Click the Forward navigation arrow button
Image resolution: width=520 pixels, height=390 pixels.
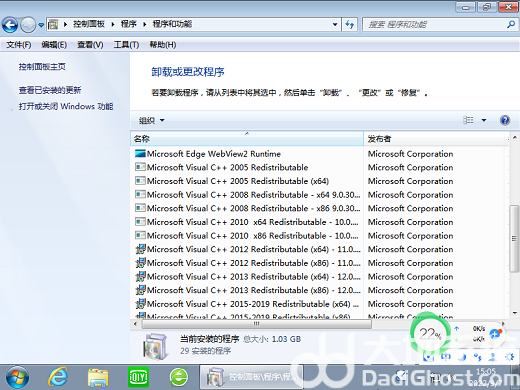28,25
